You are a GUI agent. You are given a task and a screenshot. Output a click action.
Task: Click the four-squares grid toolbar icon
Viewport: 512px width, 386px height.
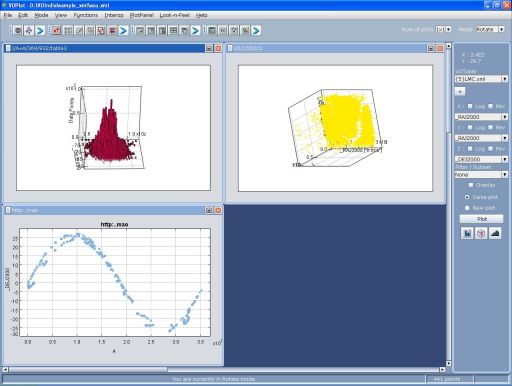coord(68,31)
